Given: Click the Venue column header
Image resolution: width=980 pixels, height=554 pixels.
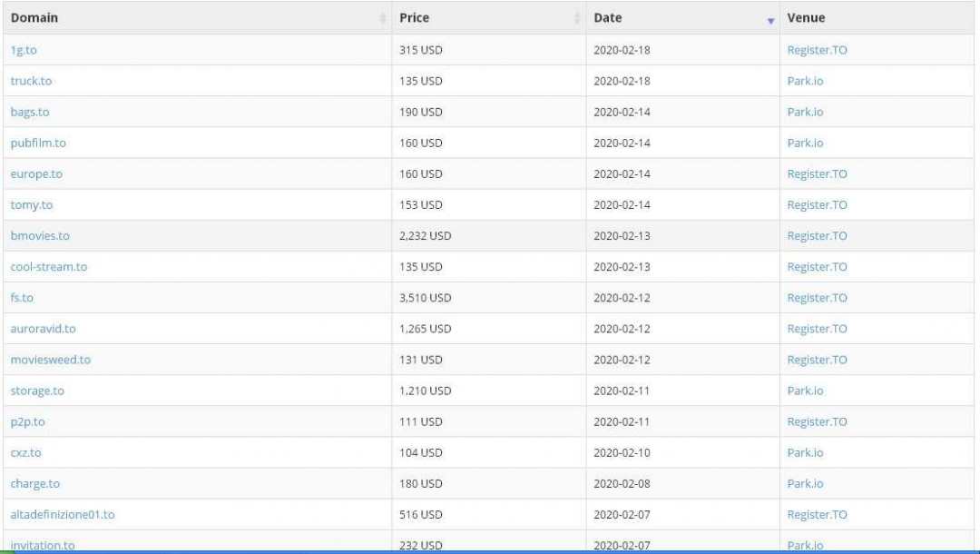Looking at the screenshot, I should 806,18.
